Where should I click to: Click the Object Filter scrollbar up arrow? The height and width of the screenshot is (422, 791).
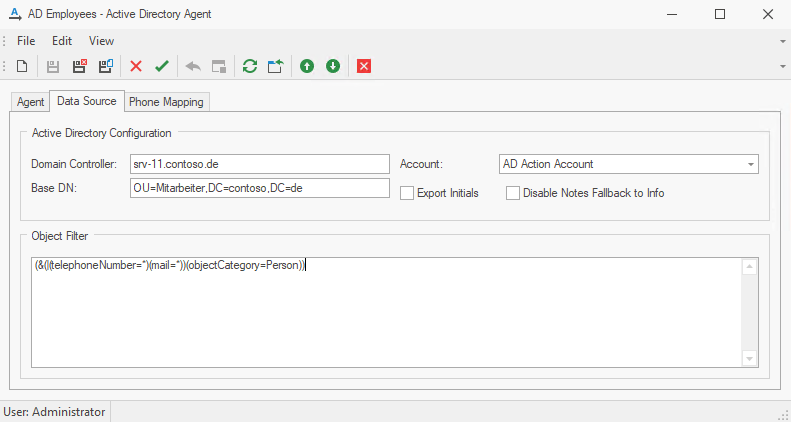tap(750, 267)
